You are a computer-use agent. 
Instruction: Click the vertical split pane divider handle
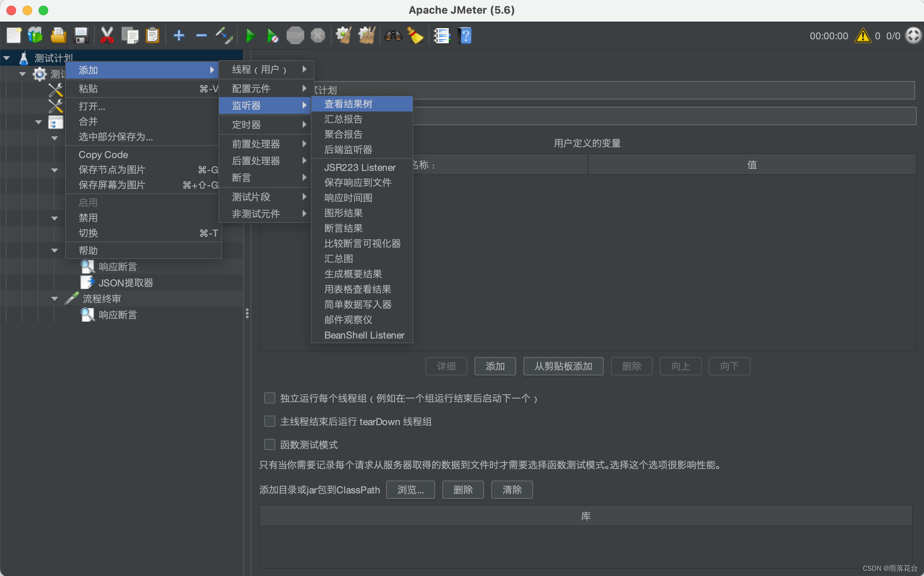pyautogui.click(x=247, y=313)
